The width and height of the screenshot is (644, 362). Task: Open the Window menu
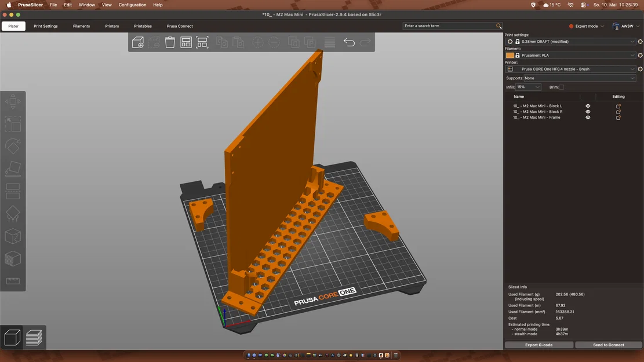tap(87, 5)
